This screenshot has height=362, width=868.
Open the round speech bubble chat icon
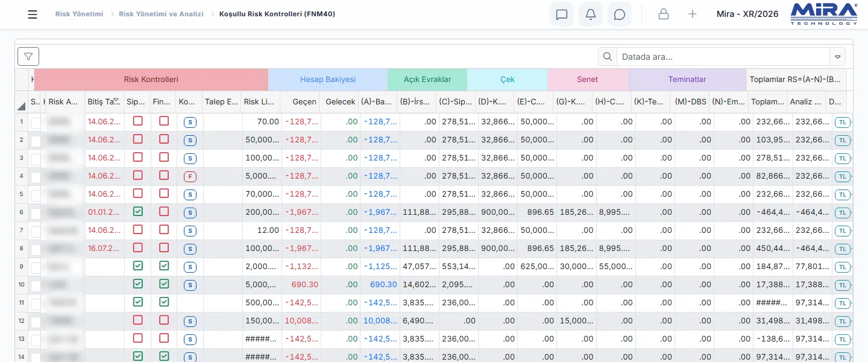coord(620,14)
